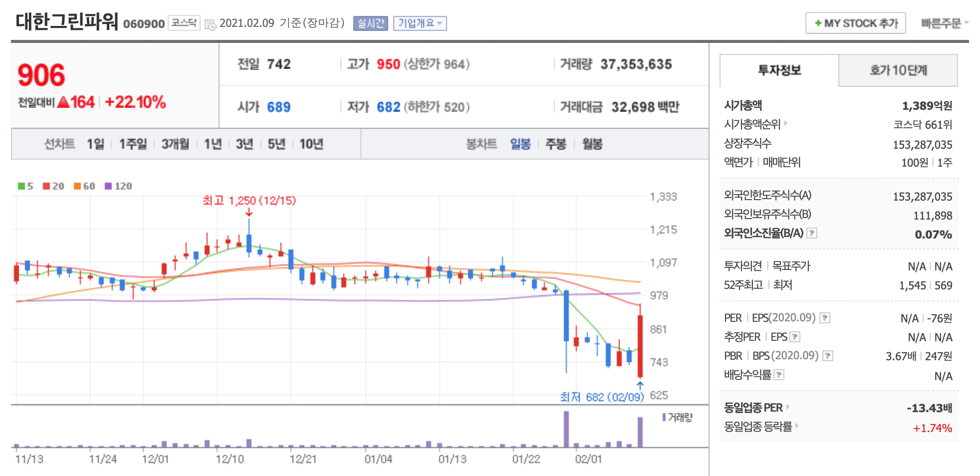Click the 실시간 button
Viewport: 980px width, 476px height.
[371, 23]
